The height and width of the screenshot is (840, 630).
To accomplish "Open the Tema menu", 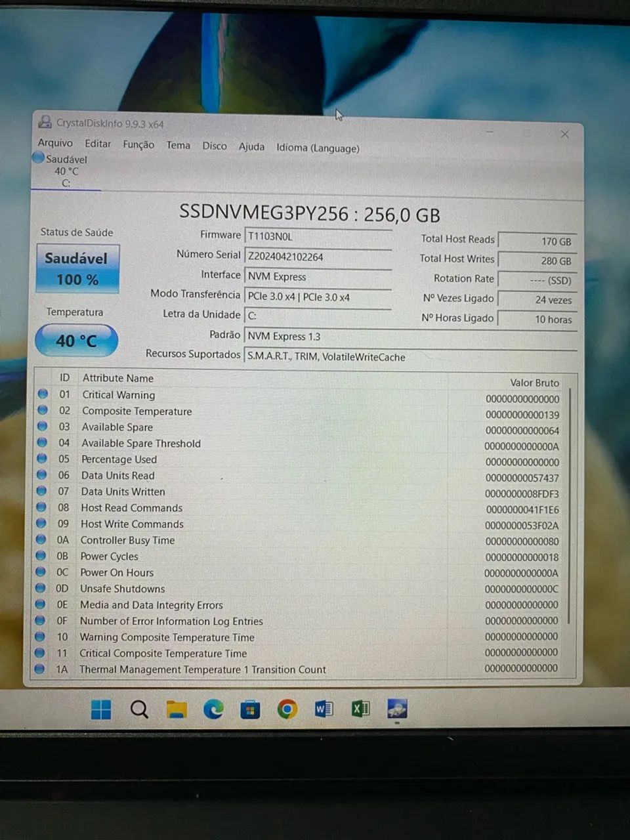I will (178, 145).
